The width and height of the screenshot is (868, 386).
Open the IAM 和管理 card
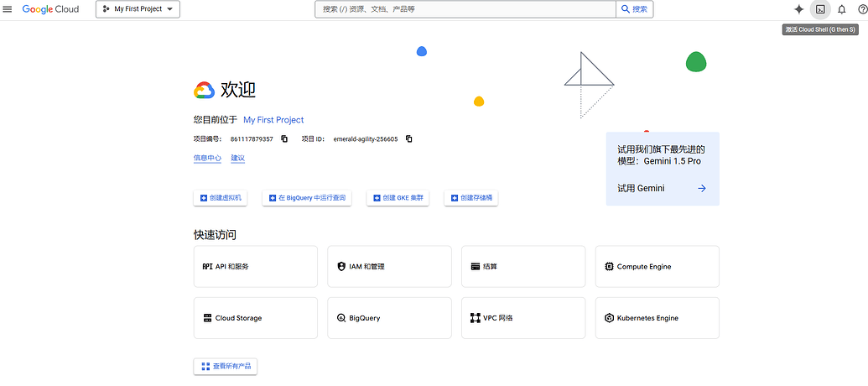389,266
